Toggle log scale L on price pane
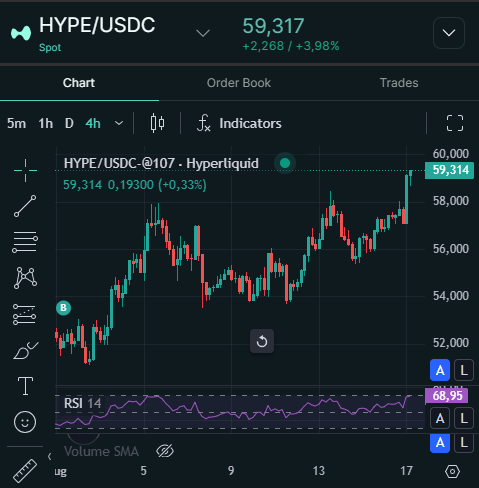This screenshot has width=479, height=488. coord(464,370)
